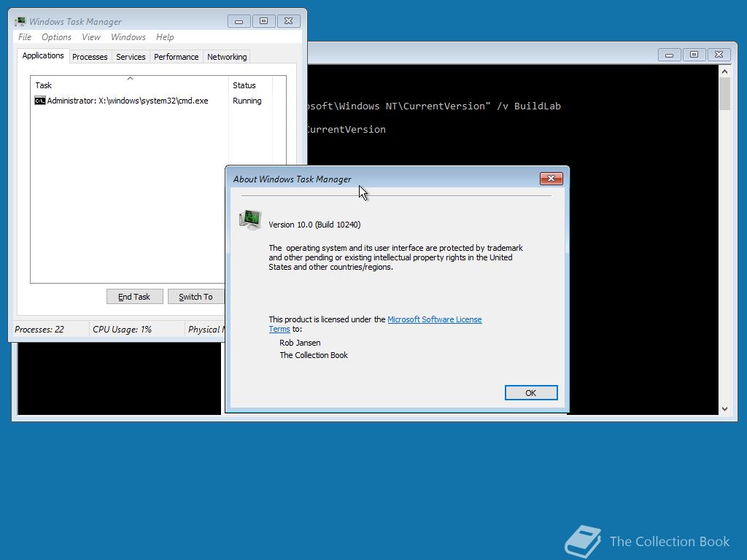Maximize the command prompt window

tap(694, 55)
